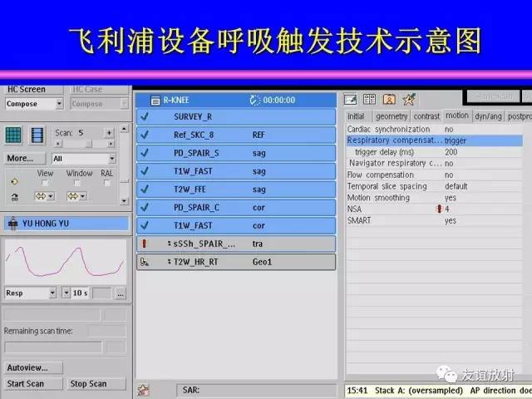This screenshot has width=532, height=399.
Task: Click the Scan number slider thumb
Action: (x=89, y=144)
